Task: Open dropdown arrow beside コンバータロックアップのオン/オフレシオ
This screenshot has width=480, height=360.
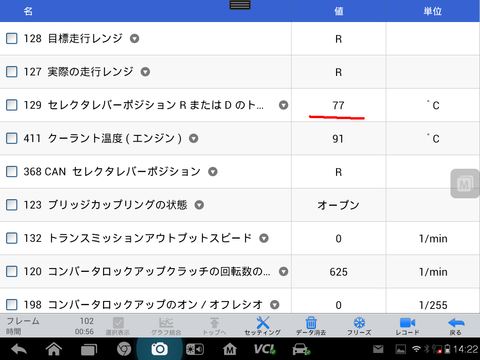Action: (274, 305)
